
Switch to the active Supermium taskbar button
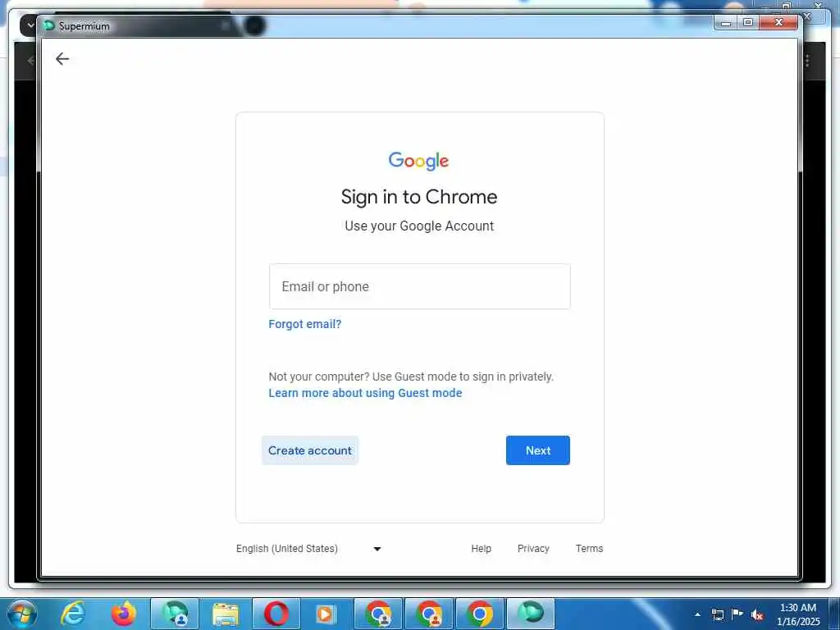531,614
